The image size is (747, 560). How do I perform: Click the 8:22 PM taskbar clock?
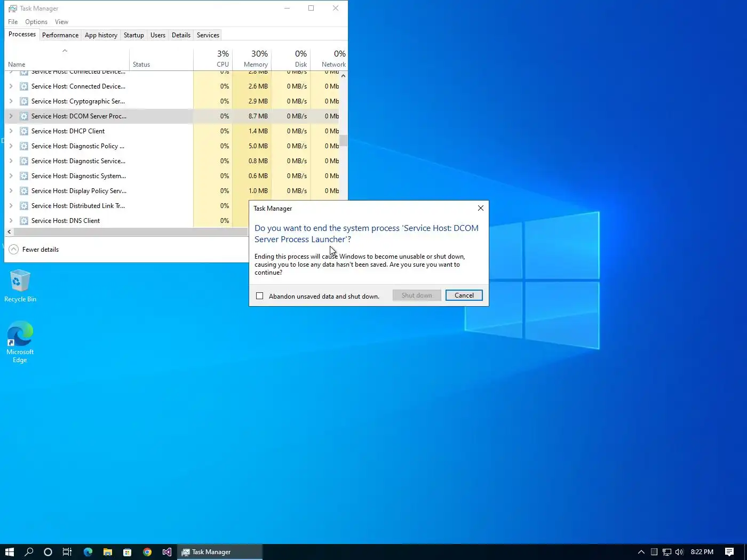[702, 552]
